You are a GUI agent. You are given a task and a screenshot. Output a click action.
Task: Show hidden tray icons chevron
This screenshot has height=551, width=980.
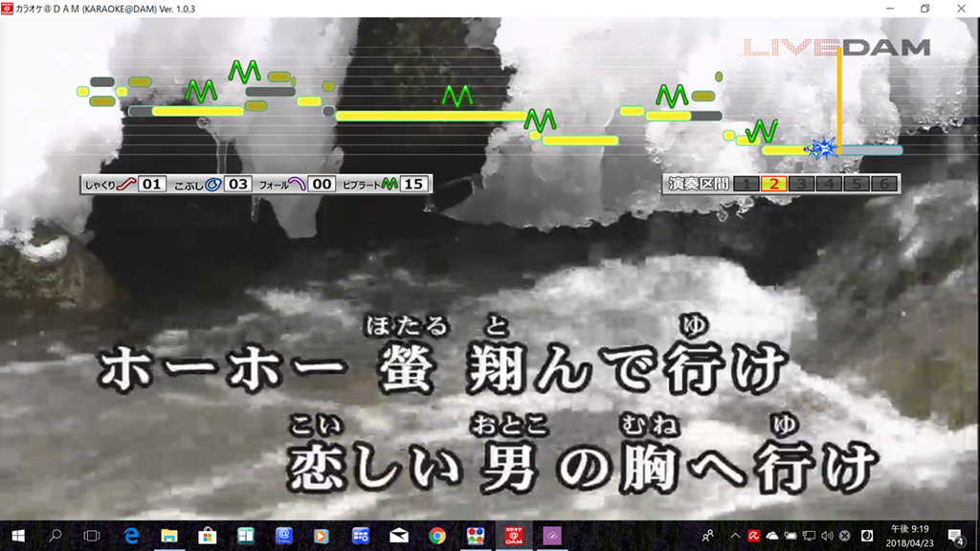(736, 536)
